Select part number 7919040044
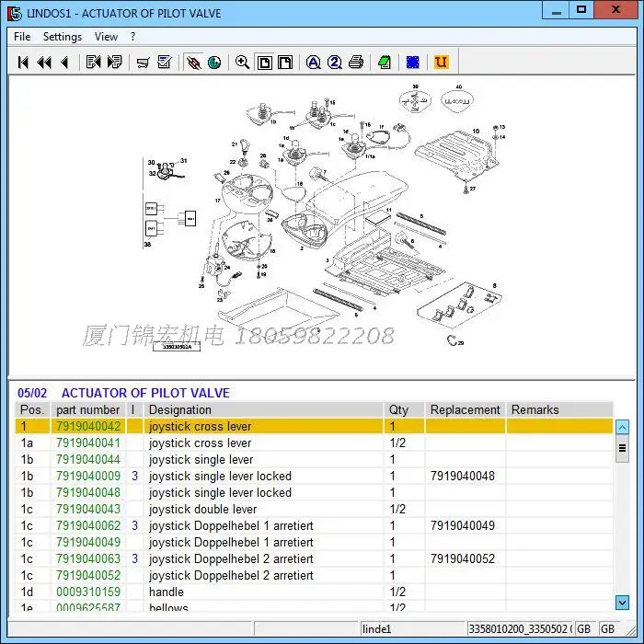The height and width of the screenshot is (644, 644). point(88,459)
